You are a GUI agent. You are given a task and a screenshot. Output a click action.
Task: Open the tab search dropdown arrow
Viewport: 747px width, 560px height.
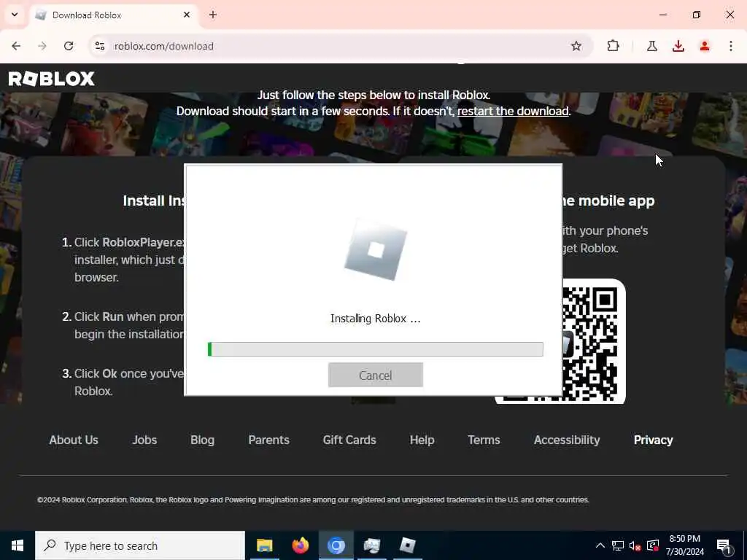click(15, 15)
